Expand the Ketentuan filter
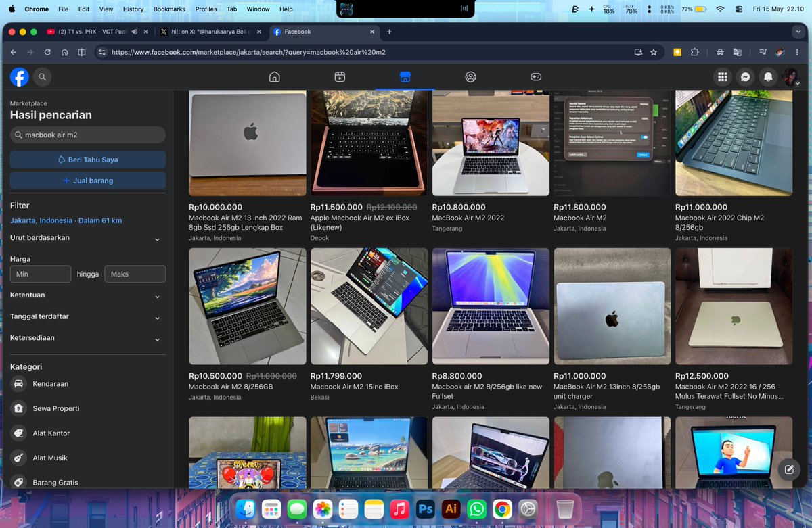Image resolution: width=812 pixels, height=528 pixels. (x=88, y=295)
